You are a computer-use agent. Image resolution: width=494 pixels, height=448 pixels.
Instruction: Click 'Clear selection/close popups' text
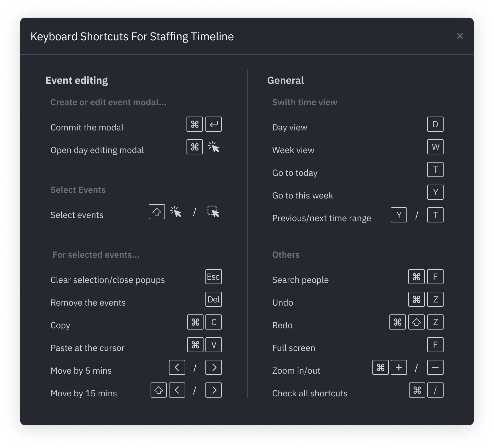[x=107, y=280]
